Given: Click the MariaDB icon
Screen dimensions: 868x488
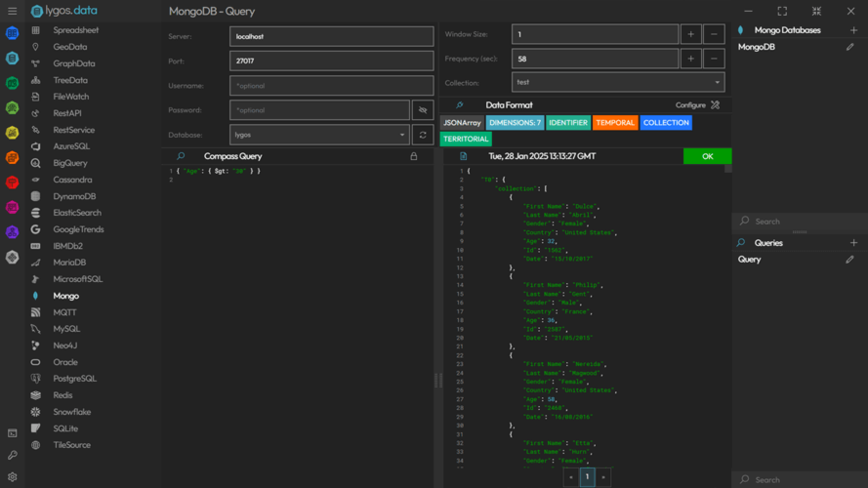Looking at the screenshot, I should (x=35, y=263).
